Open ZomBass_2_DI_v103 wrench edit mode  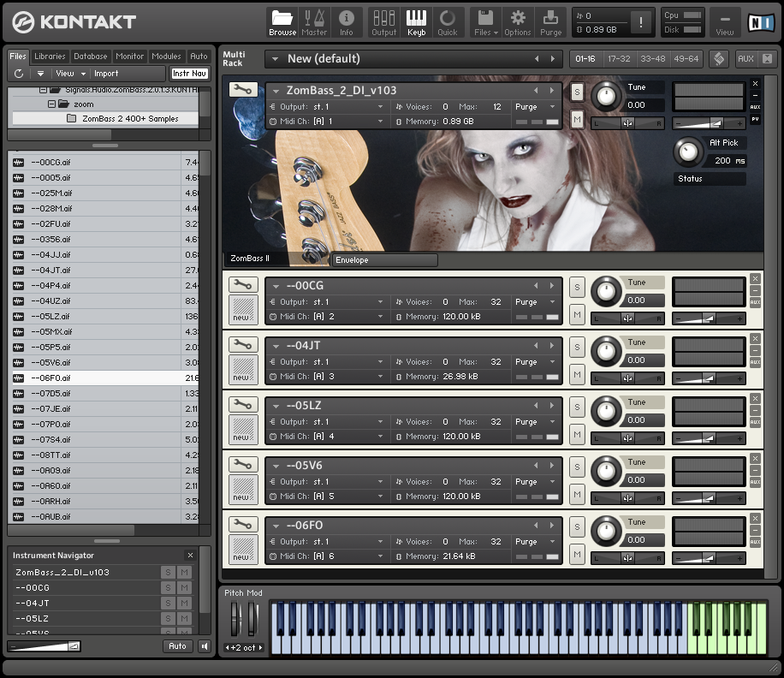pos(243,90)
